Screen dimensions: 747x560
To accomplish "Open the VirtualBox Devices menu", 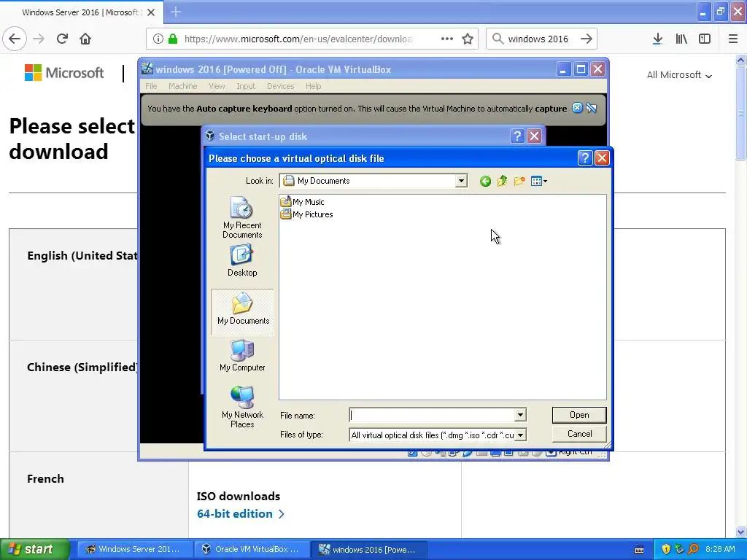I will (280, 86).
